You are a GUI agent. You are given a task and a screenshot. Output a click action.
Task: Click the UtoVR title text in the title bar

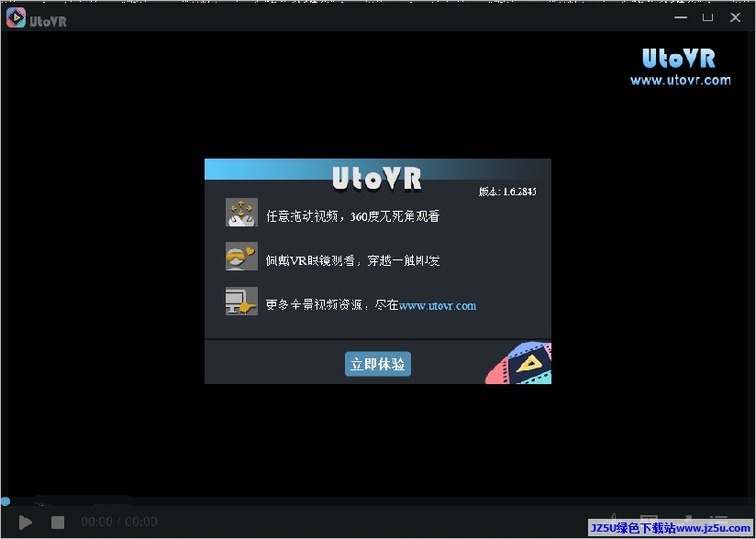tap(49, 21)
